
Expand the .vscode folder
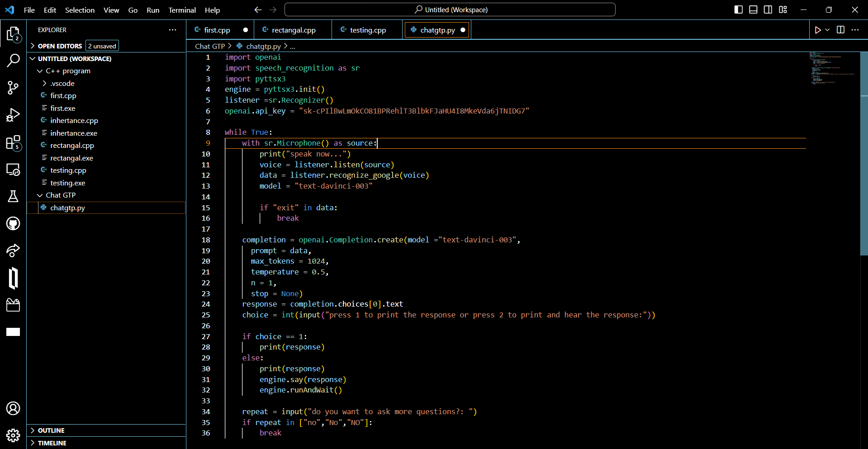coord(45,83)
